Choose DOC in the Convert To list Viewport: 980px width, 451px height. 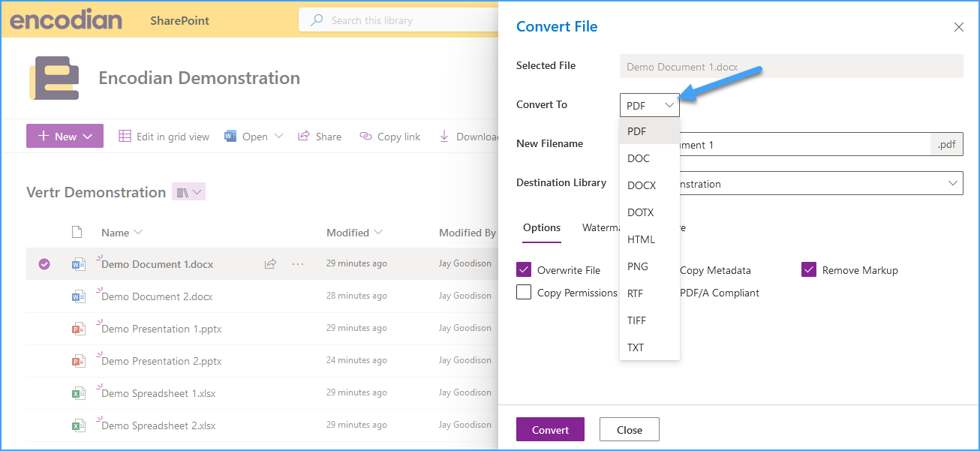[x=650, y=158]
